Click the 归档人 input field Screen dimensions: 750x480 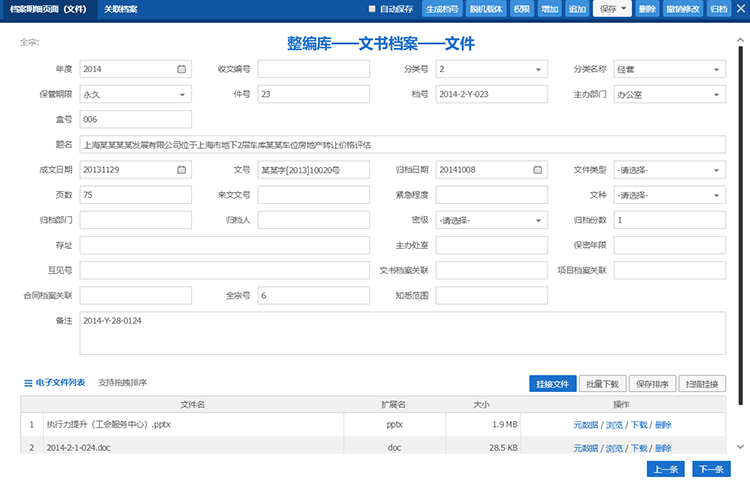[x=314, y=220]
